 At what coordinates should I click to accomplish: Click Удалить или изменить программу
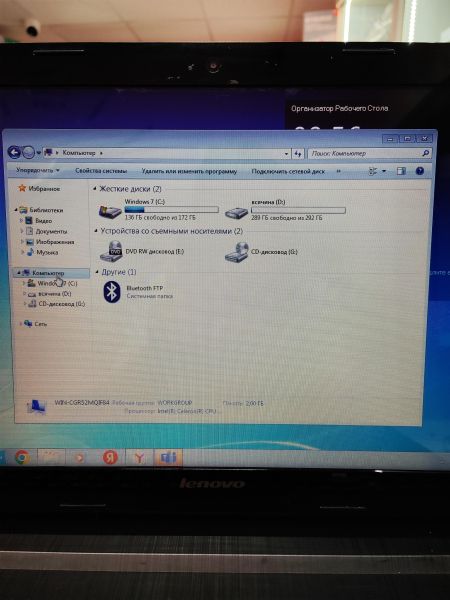(189, 171)
